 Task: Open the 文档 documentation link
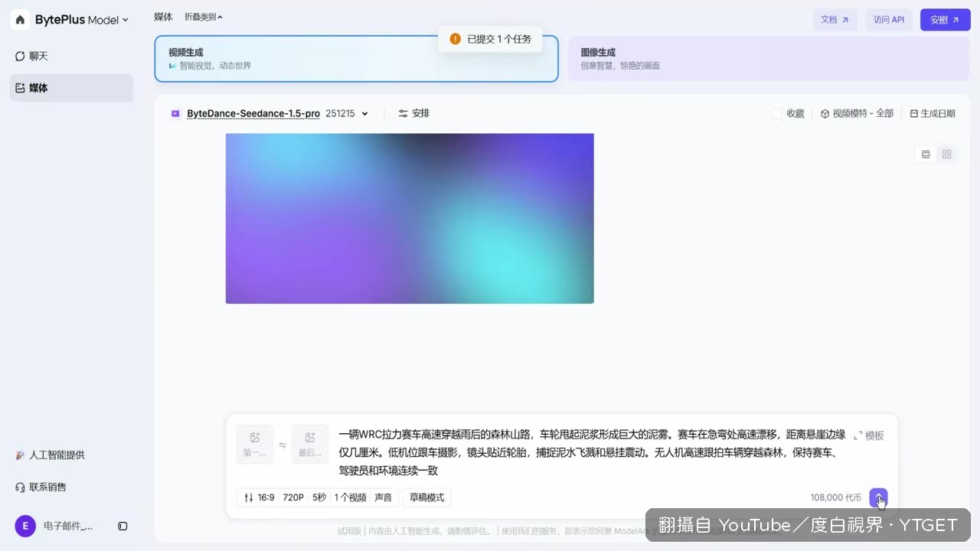point(835,20)
